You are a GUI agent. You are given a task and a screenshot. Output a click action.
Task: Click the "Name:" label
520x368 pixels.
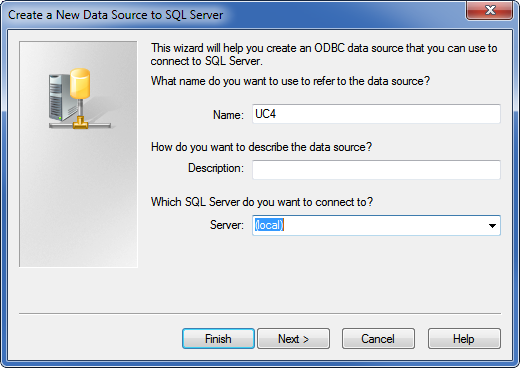click(228, 115)
